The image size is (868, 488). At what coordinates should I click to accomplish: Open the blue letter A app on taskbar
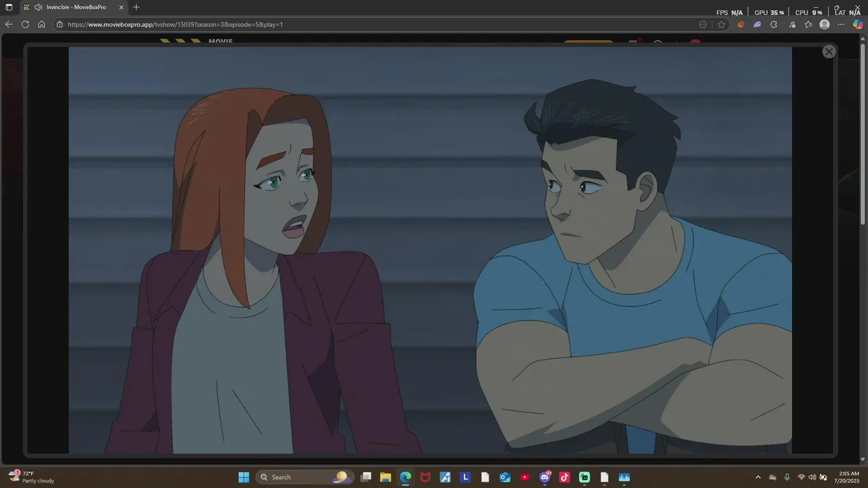(445, 477)
